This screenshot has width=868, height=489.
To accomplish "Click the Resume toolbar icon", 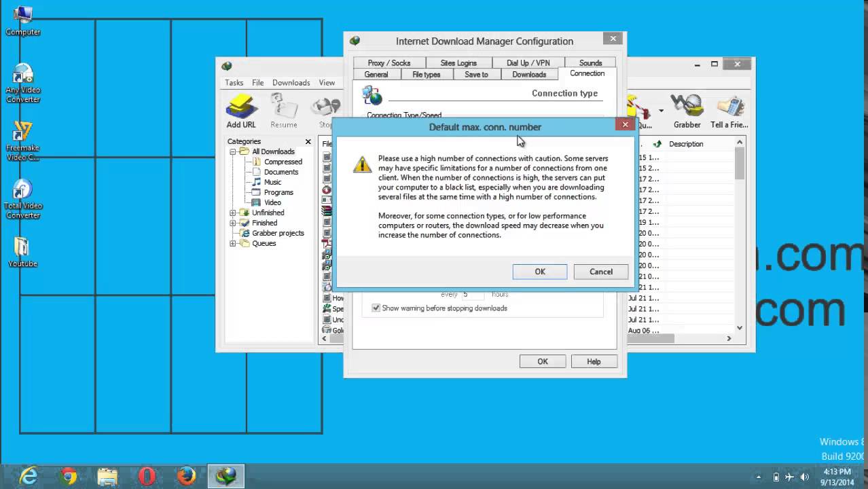I will coord(284,111).
